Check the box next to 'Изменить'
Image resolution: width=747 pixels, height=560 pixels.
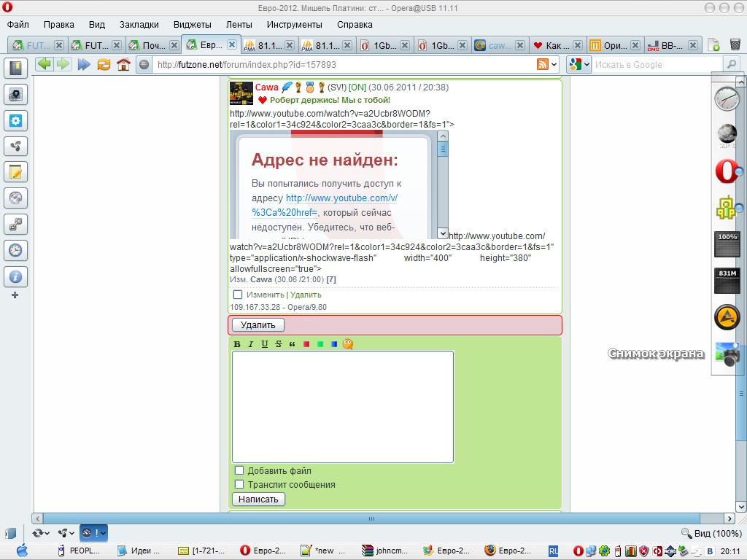point(238,295)
